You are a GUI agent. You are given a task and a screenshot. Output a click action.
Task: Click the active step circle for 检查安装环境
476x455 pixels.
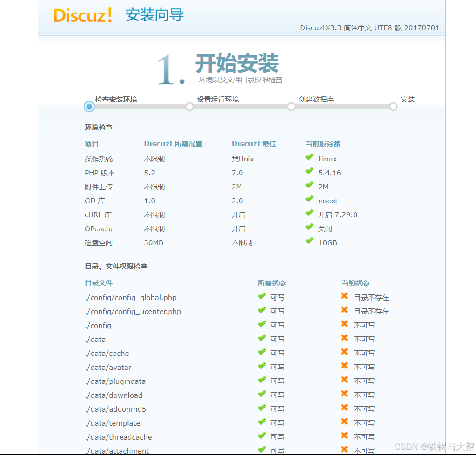click(89, 107)
